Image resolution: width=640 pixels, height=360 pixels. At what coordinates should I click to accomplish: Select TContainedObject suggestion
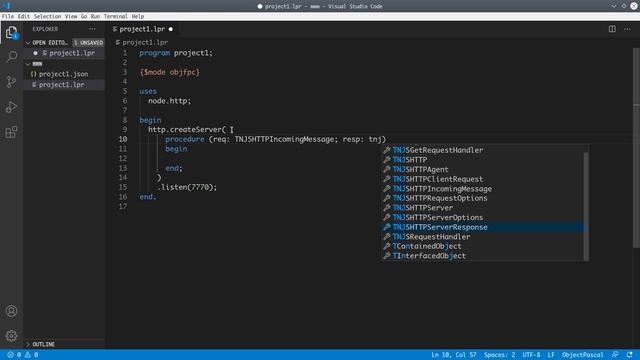click(483, 246)
